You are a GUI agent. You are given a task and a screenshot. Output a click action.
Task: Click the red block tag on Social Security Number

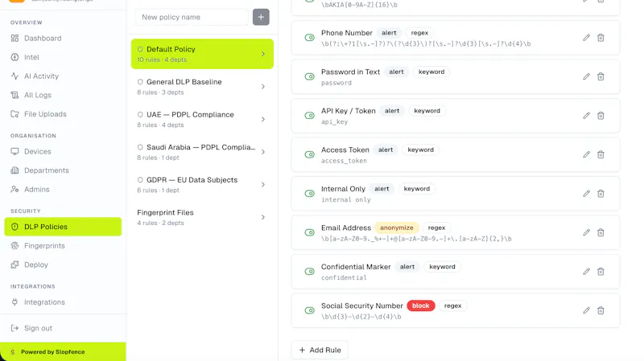point(420,306)
